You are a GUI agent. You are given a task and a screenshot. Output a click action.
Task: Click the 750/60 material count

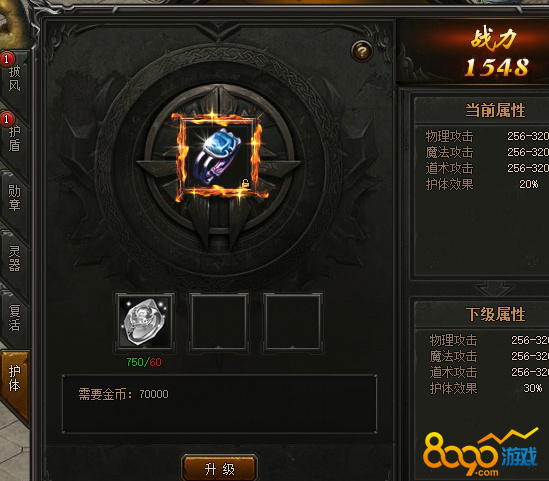tap(144, 362)
